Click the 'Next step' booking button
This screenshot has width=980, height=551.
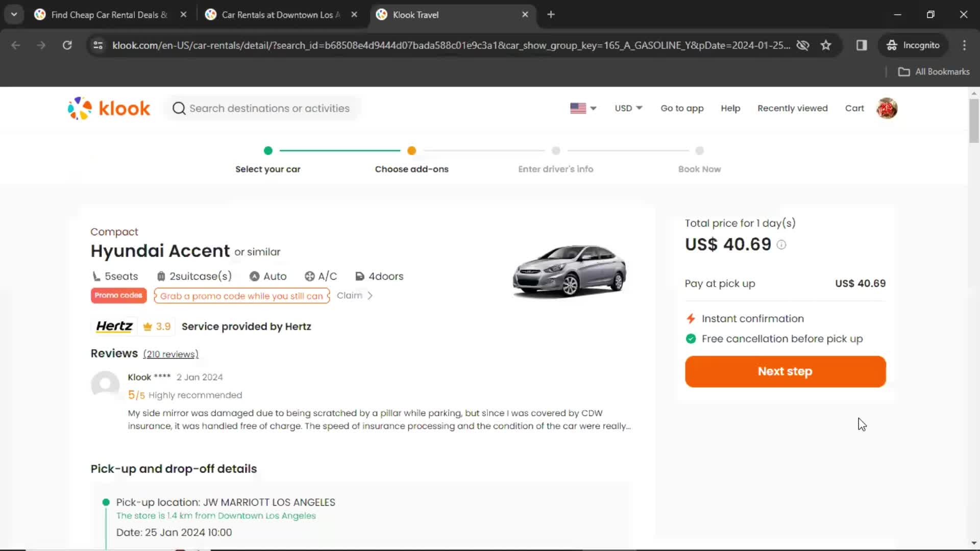tap(785, 371)
